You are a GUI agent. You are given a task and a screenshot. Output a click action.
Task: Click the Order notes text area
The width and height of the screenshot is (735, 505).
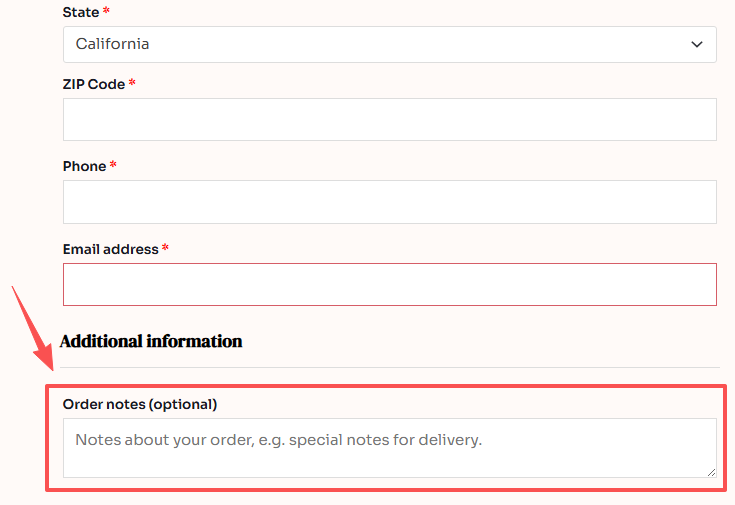(389, 447)
